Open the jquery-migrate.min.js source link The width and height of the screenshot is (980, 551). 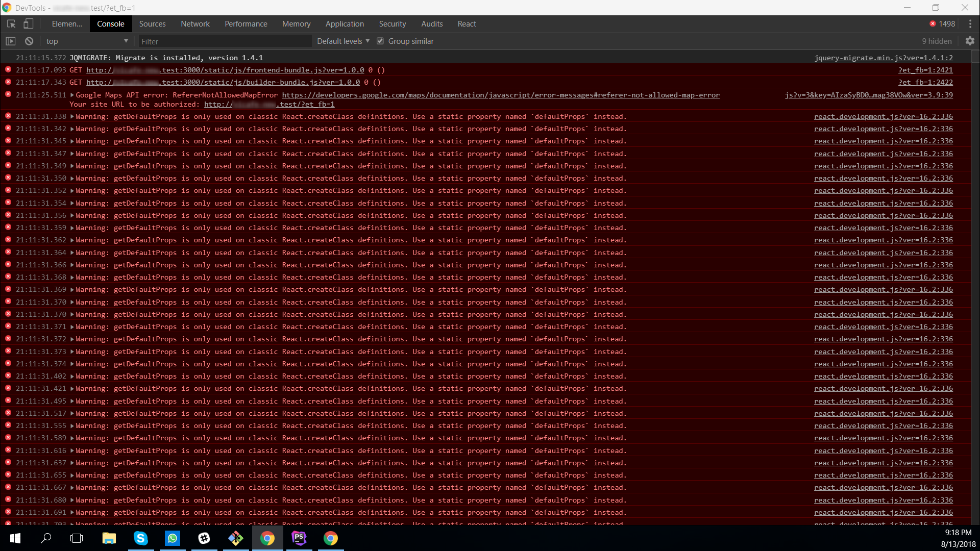883,58
